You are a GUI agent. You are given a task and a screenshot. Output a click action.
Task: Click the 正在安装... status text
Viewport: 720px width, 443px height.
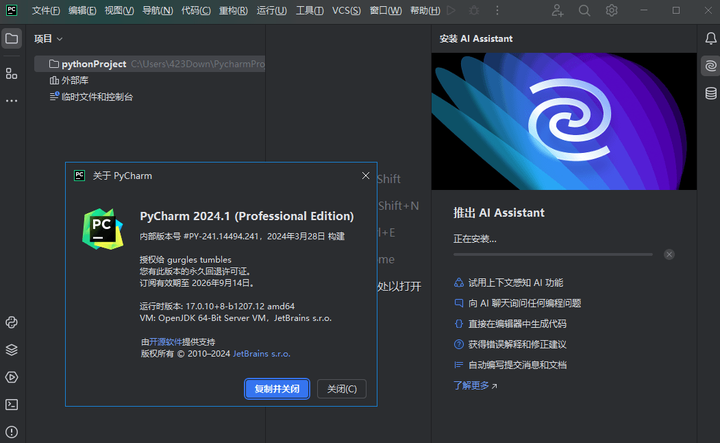(475, 239)
